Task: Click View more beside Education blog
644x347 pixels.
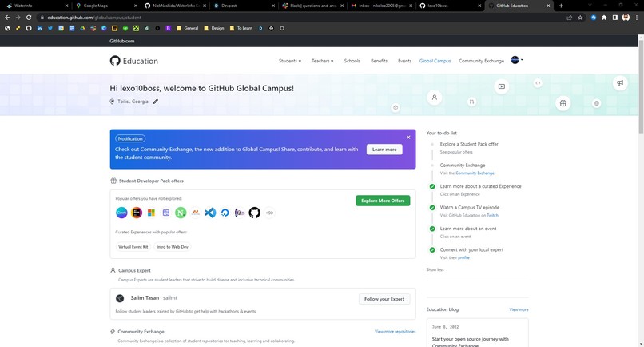Action: point(519,309)
